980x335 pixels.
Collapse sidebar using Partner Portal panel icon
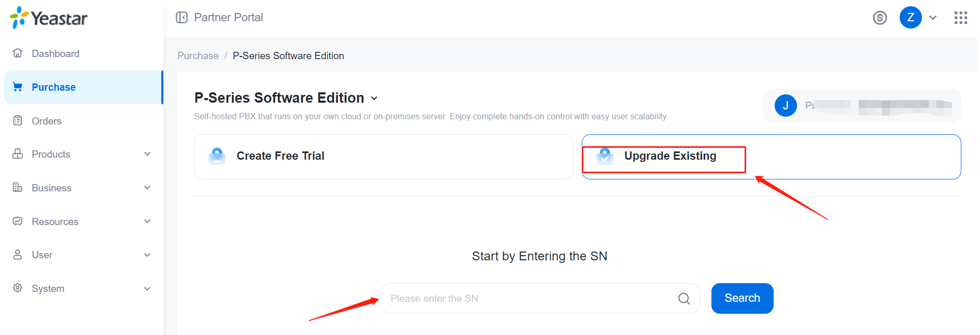[181, 18]
